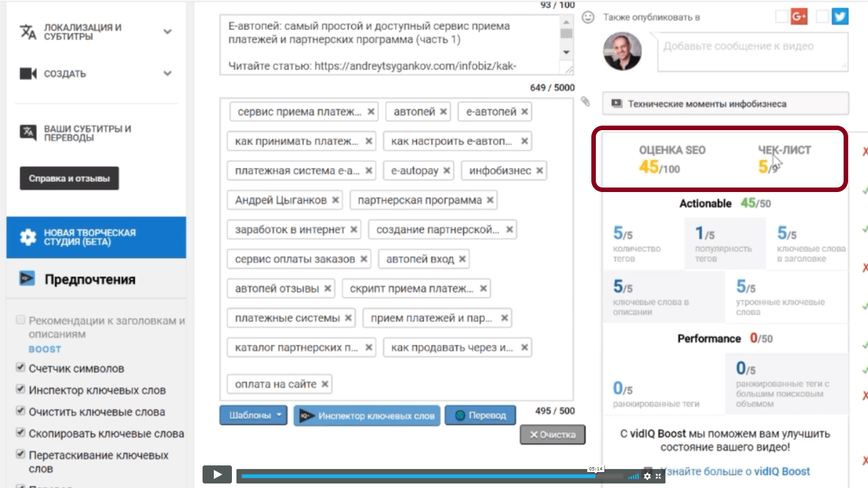Click the volume bars icon
The height and width of the screenshot is (488, 868).
click(634, 476)
